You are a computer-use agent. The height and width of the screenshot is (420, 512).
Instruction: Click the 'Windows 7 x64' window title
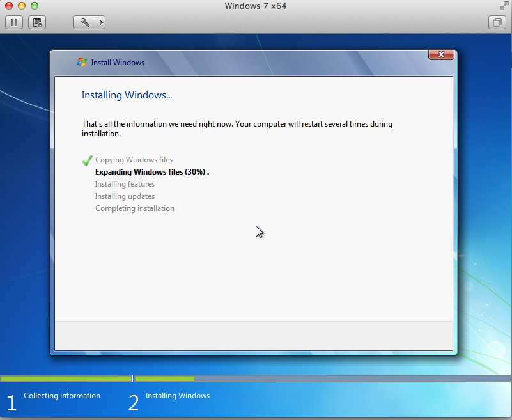(255, 6)
